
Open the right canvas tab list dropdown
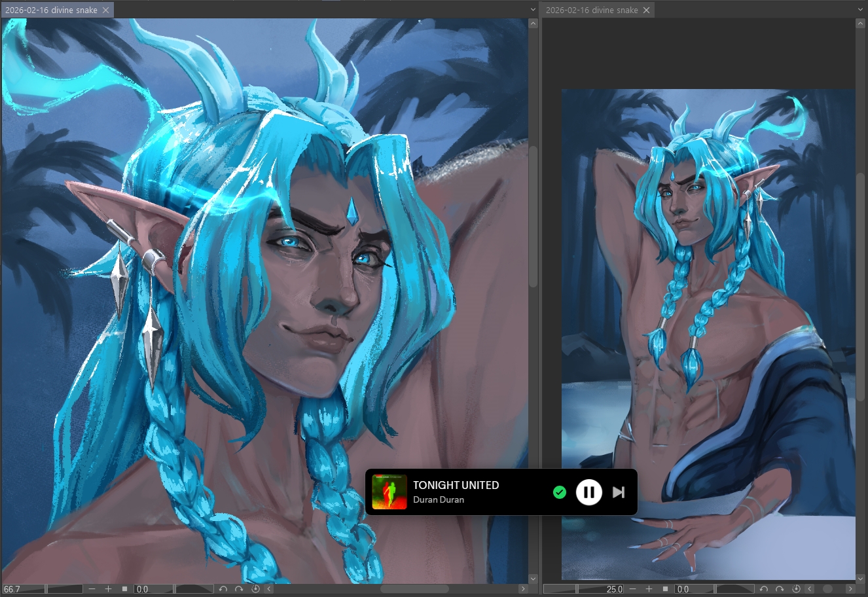click(x=860, y=10)
